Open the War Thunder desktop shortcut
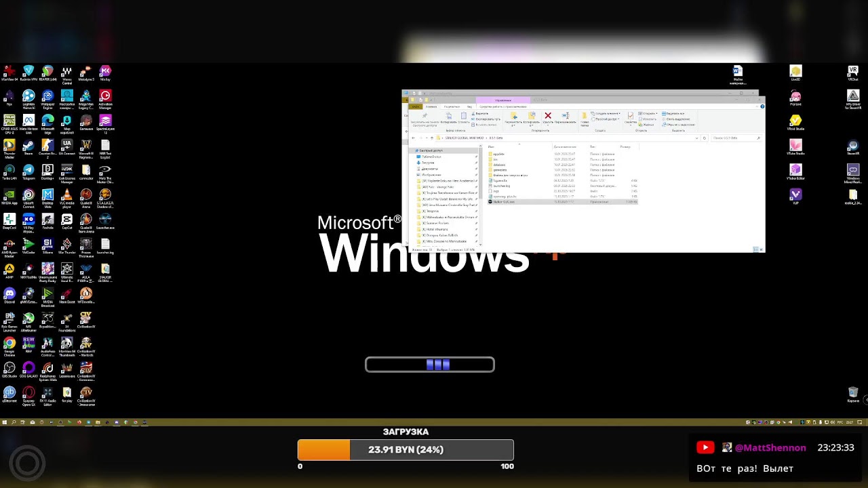 click(66, 246)
